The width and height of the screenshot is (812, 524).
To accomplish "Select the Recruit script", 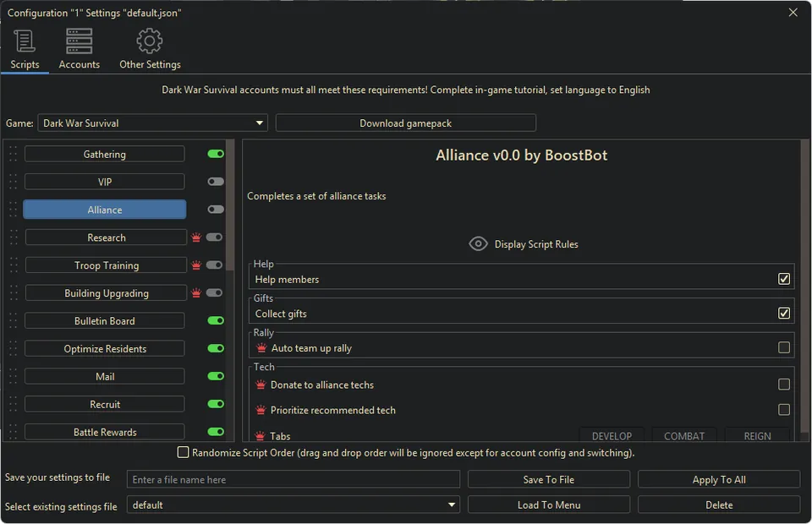I will coord(105,405).
